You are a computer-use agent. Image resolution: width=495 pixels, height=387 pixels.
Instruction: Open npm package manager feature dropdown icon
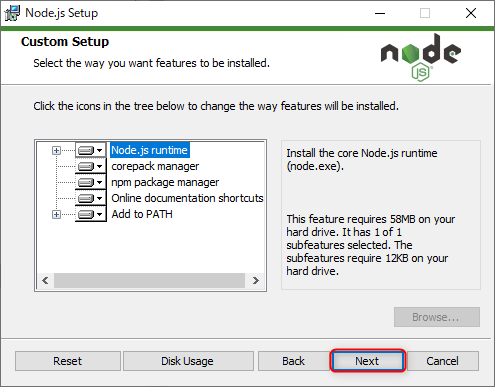(x=91, y=182)
